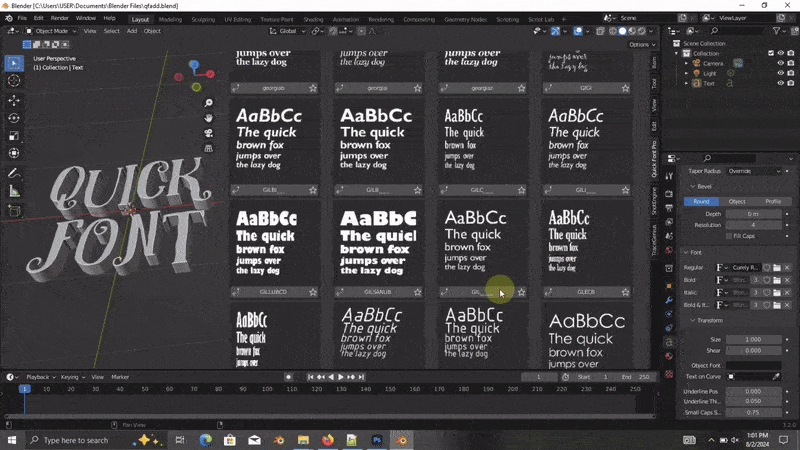Open the Add menu in viewport header
This screenshot has height=450, width=800.
point(132,31)
